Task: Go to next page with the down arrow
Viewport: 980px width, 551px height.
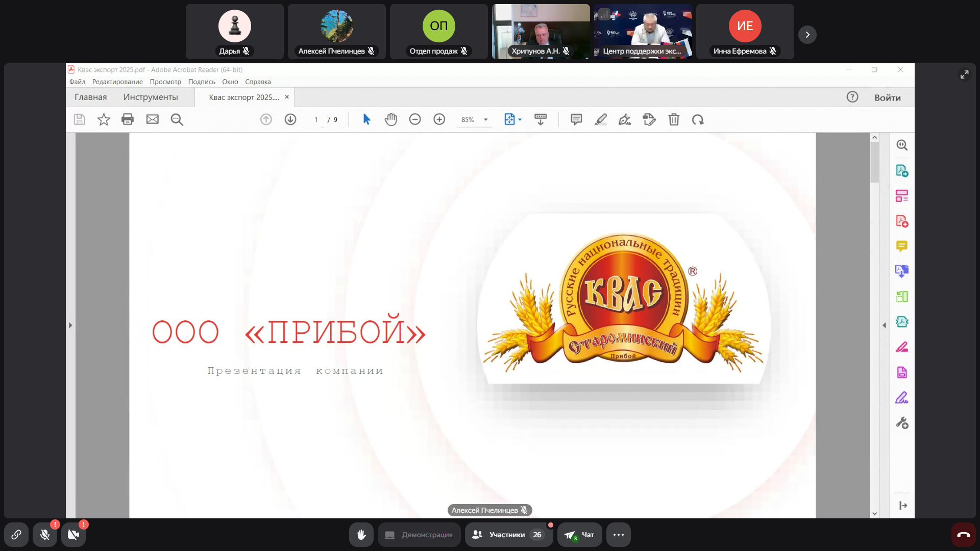Action: point(290,119)
